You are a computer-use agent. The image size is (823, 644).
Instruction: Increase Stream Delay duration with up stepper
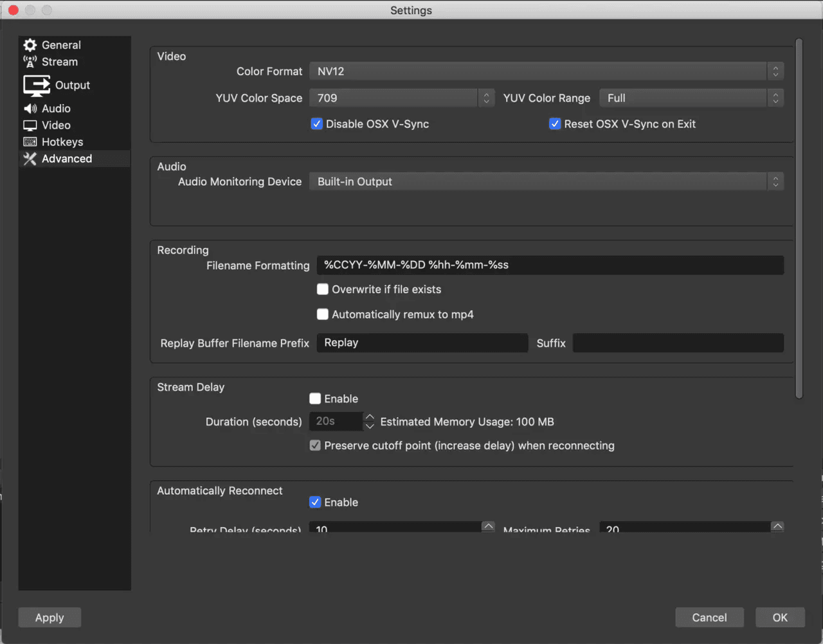pos(370,417)
